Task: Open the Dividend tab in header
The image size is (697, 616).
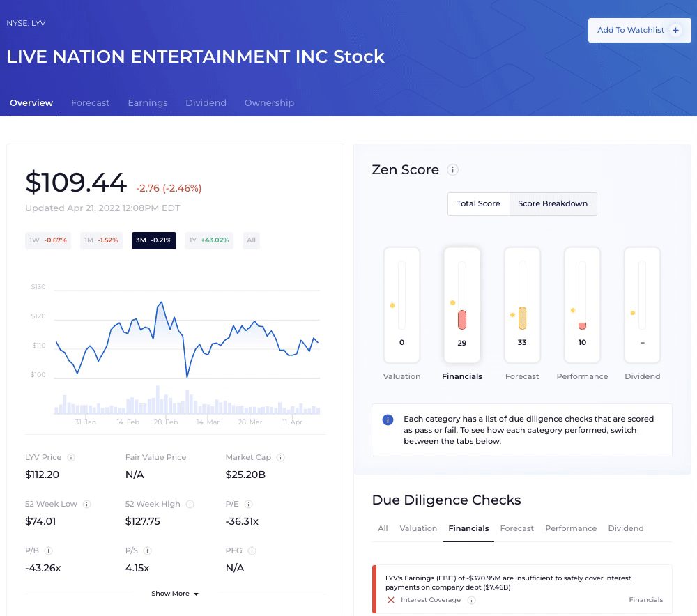Action: coord(206,103)
